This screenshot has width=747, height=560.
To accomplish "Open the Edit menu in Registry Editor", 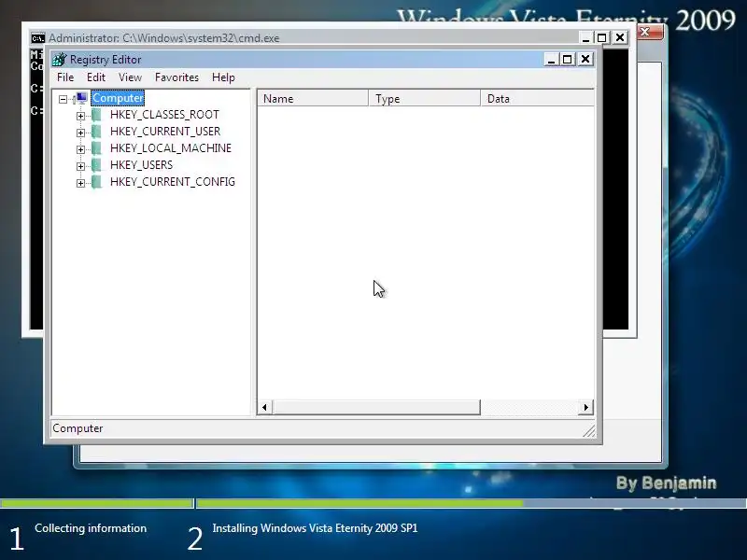I will pos(96,77).
